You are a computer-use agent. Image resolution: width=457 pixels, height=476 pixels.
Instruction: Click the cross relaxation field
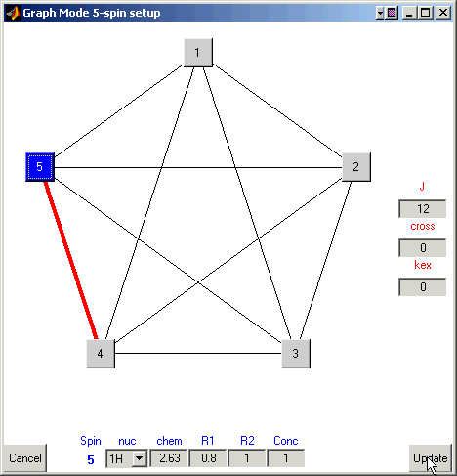[423, 248]
